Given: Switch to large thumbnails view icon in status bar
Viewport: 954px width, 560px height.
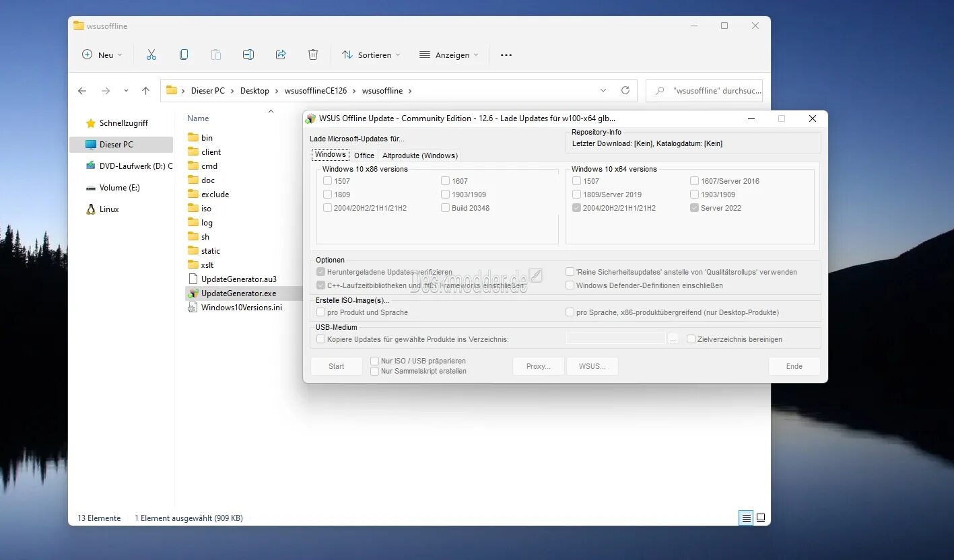Looking at the screenshot, I should [x=761, y=518].
